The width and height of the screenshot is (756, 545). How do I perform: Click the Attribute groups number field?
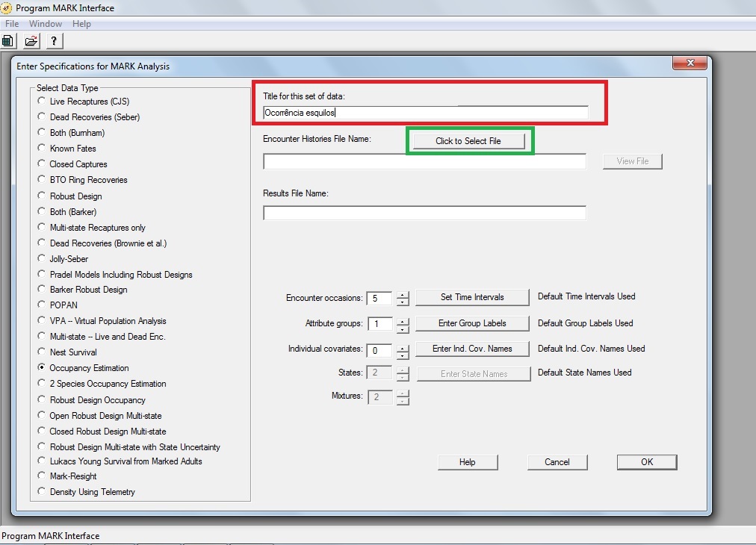(379, 323)
